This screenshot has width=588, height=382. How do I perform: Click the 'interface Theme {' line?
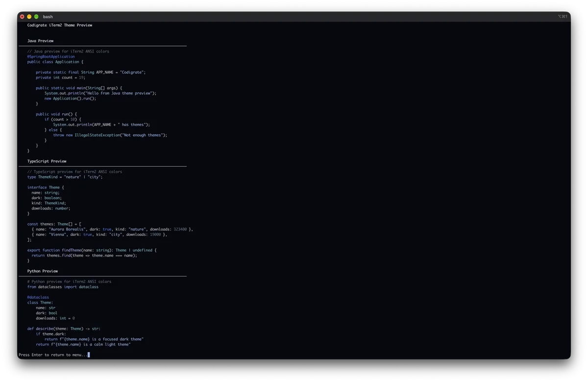[x=46, y=187]
